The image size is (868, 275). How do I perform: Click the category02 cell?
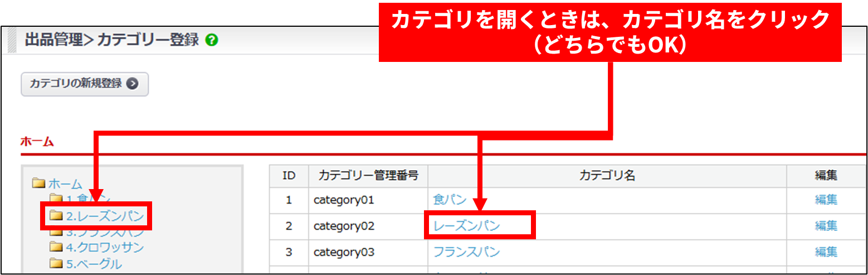tap(368, 225)
